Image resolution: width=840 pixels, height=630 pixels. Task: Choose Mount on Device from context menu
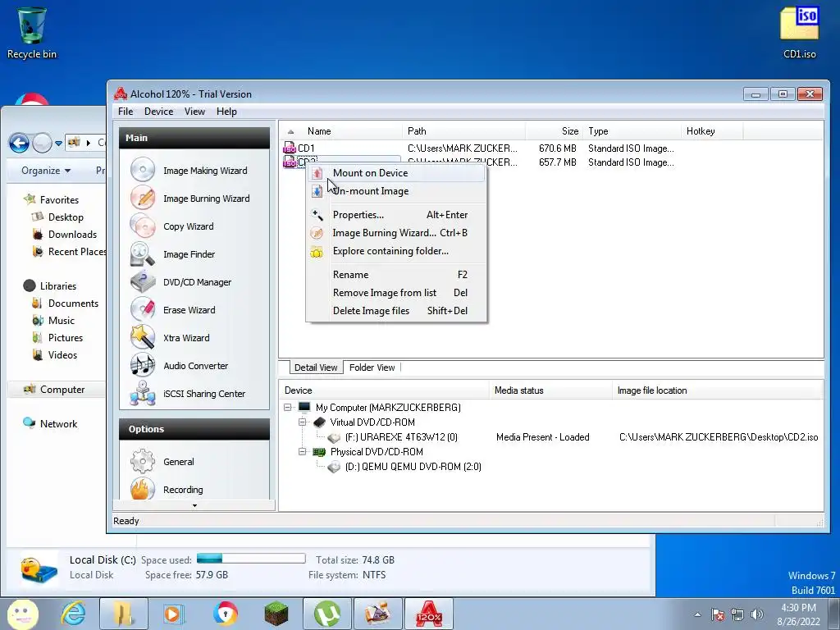[x=396, y=173]
